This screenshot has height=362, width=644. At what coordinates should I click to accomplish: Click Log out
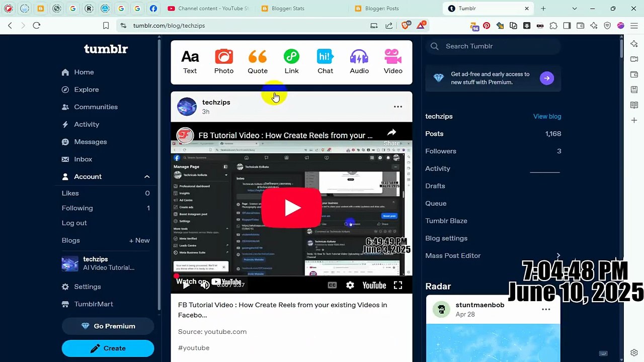[x=74, y=223]
